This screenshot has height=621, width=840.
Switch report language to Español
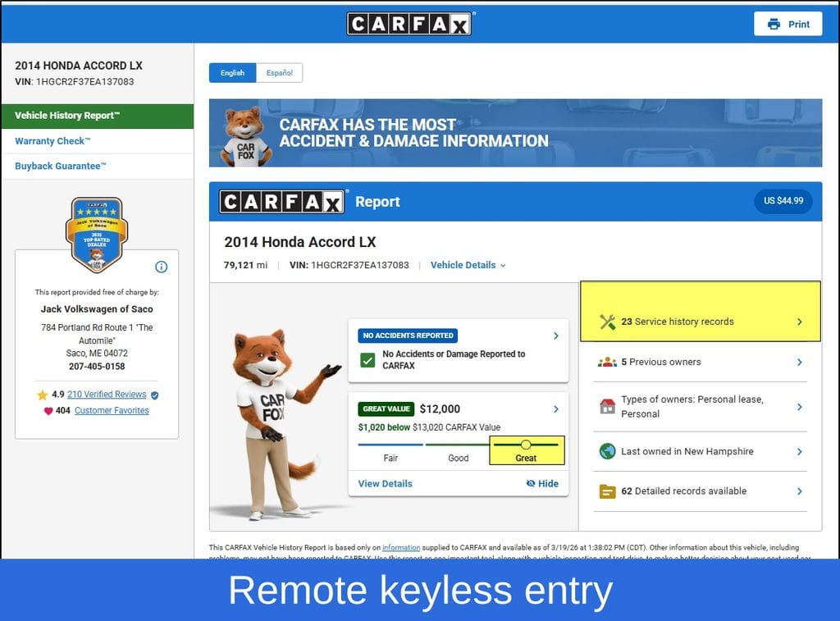(279, 73)
